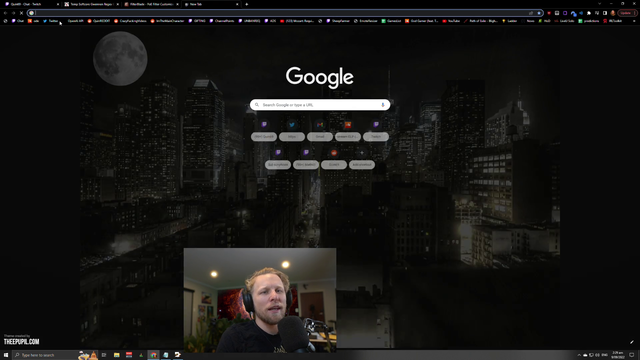The width and height of the screenshot is (640, 360).
Task: Expand hidden system tray icons arrow
Action: tap(579, 355)
